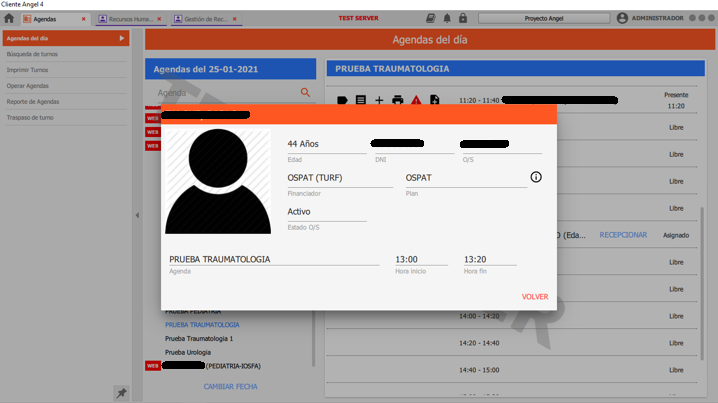Open the book manual icon in the top bar
The height and width of the screenshot is (403, 718).
(430, 18)
